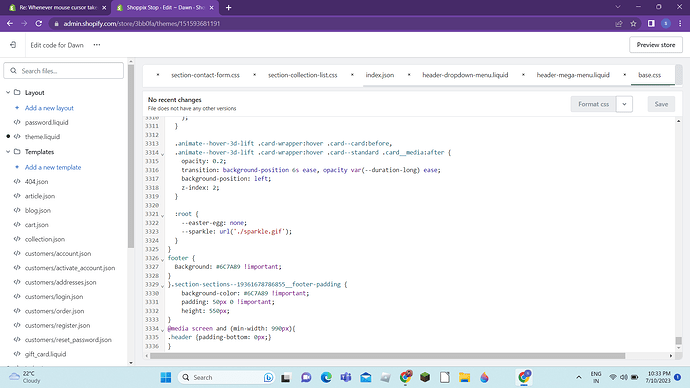Show hidden system tray icons
This screenshot has height=388, width=690.
(x=579, y=377)
